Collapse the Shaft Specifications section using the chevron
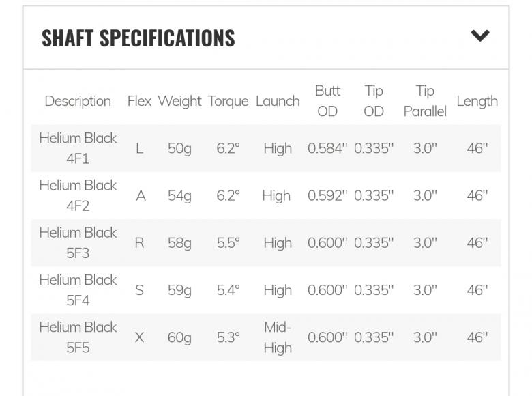Screen dimensions: 532x396 point(480,36)
